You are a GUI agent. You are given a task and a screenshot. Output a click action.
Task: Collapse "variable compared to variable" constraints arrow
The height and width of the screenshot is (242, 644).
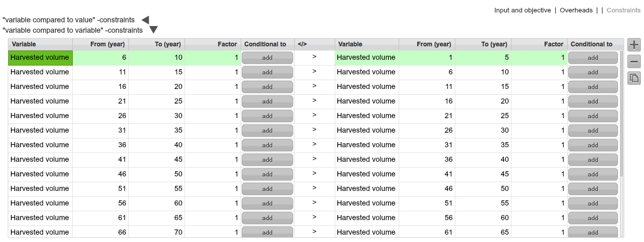[153, 30]
